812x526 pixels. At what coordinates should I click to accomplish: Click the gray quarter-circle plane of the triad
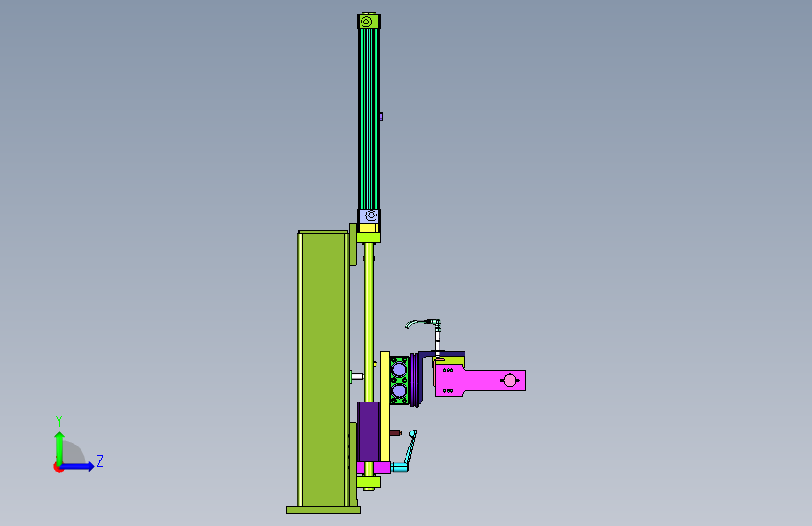pos(73,453)
